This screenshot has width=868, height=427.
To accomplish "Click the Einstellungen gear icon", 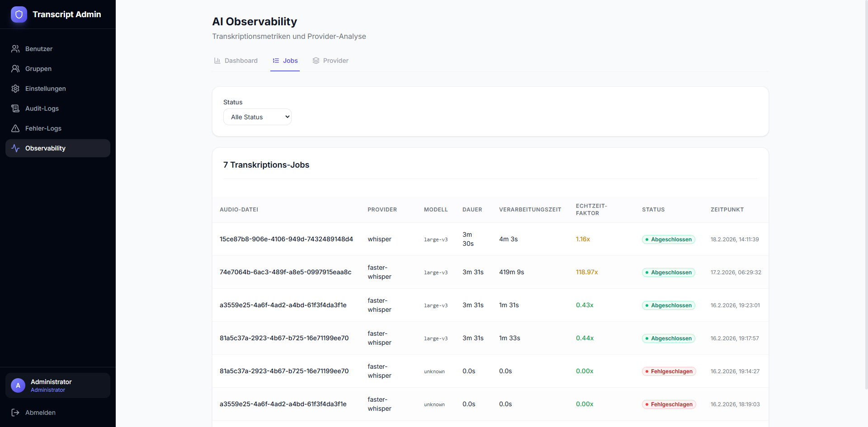I will pyautogui.click(x=15, y=89).
